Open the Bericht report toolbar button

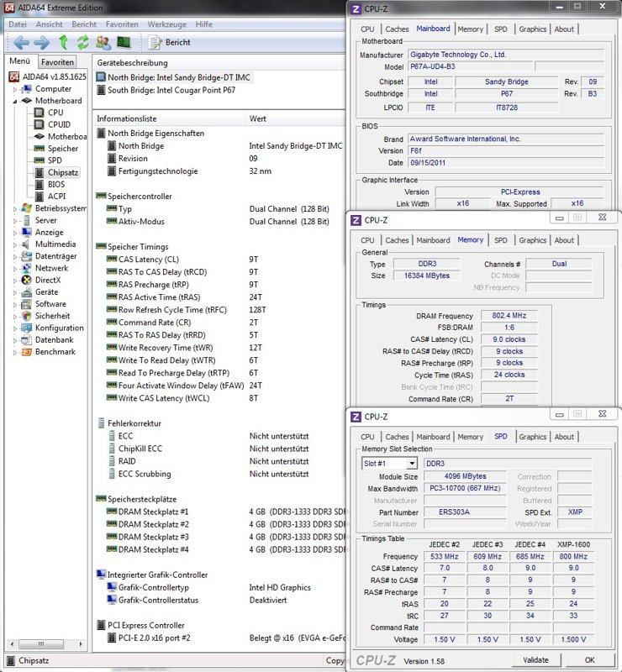tap(170, 43)
